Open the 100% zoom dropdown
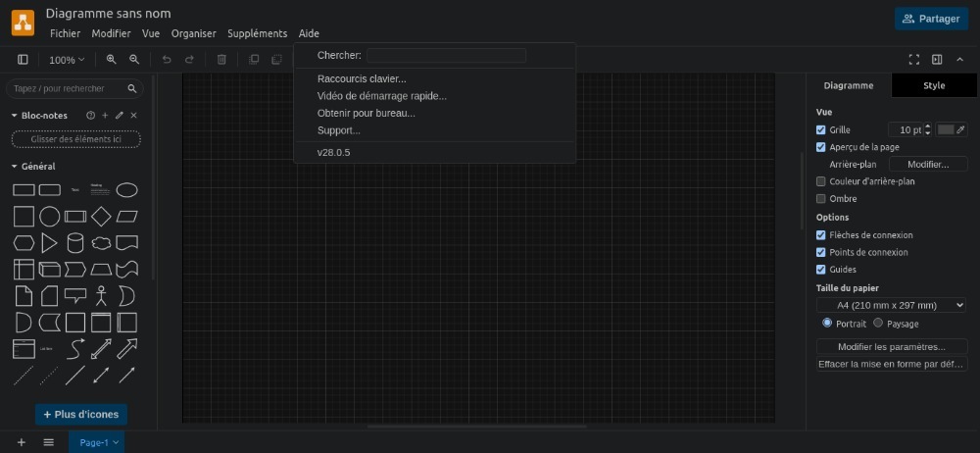 (x=67, y=60)
